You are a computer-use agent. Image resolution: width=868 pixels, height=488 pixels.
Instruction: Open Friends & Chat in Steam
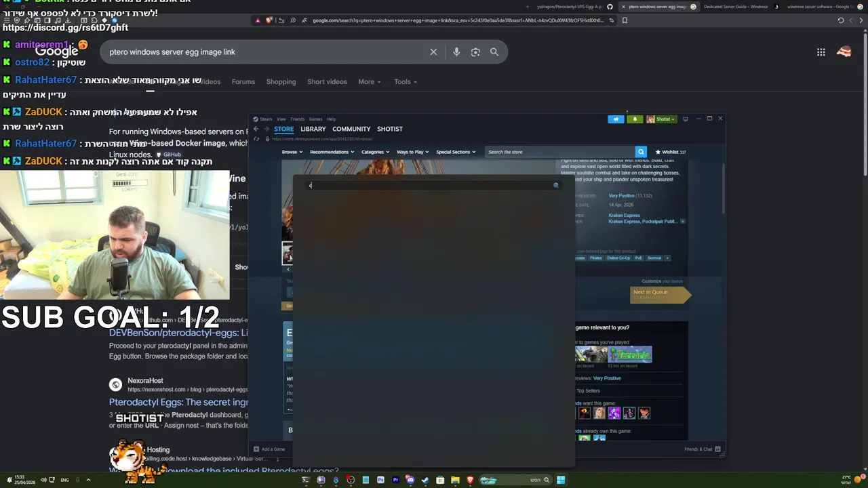click(703, 449)
